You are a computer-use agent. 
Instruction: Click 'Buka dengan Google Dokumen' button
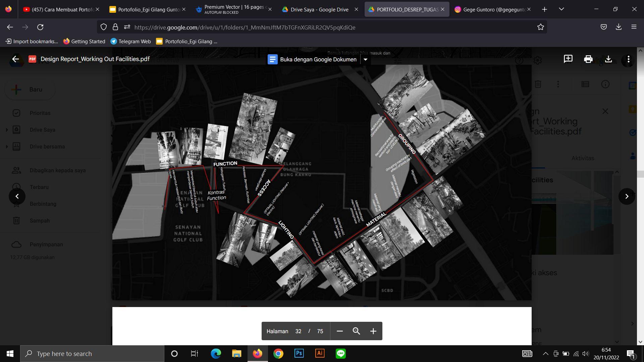click(312, 60)
